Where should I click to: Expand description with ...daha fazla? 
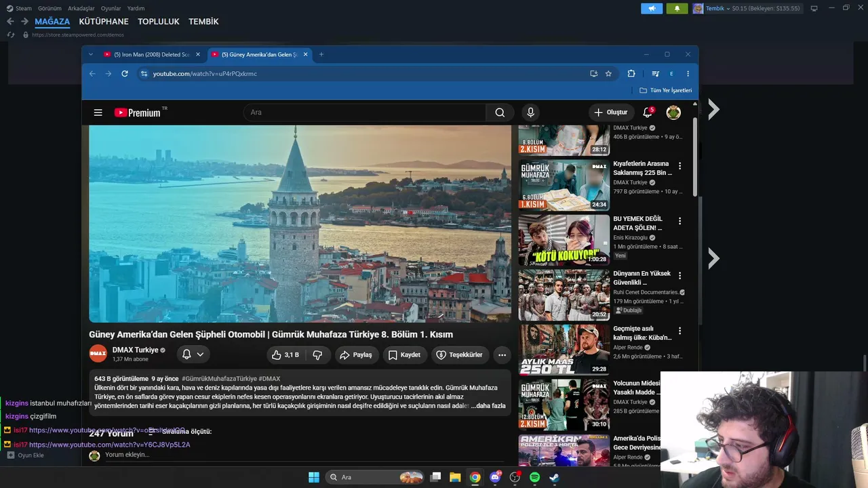coord(488,406)
